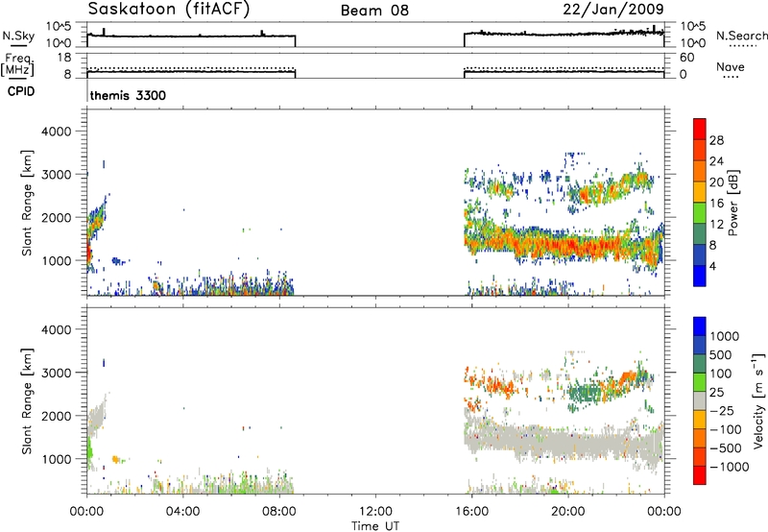Click the "Nave" legend label
The height and width of the screenshot is (532, 768).
[731, 66]
